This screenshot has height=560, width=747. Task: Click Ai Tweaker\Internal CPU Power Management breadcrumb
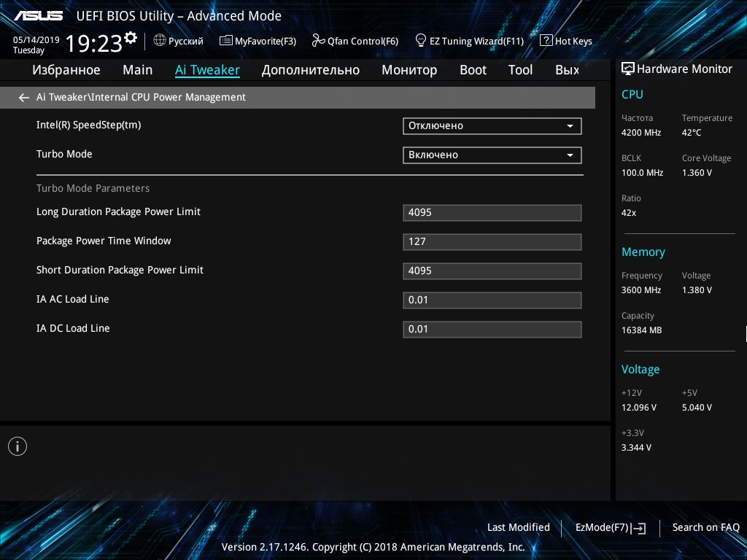141,97
